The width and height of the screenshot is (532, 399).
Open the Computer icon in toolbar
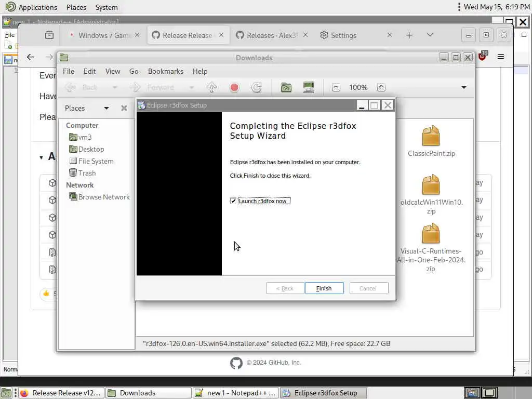tap(309, 87)
